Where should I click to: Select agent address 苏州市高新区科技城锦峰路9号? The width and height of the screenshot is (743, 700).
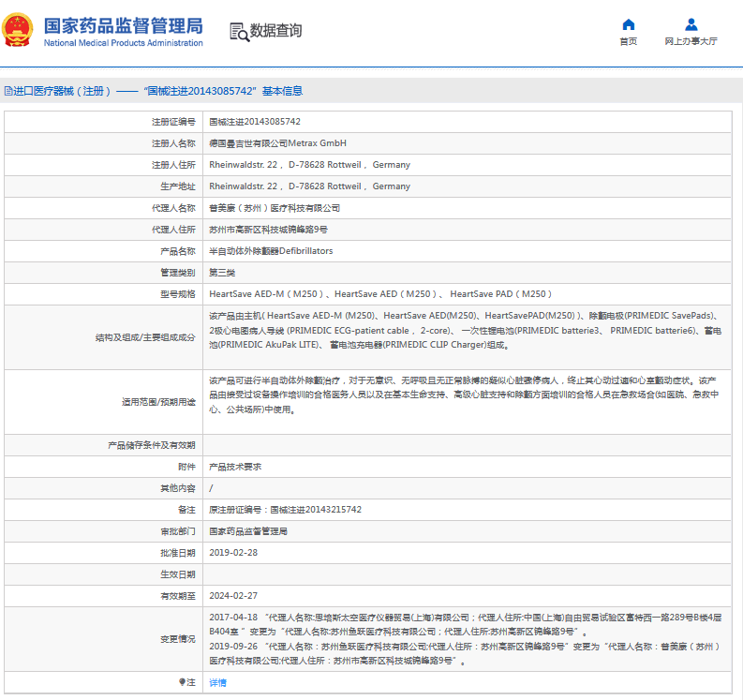[x=268, y=230]
